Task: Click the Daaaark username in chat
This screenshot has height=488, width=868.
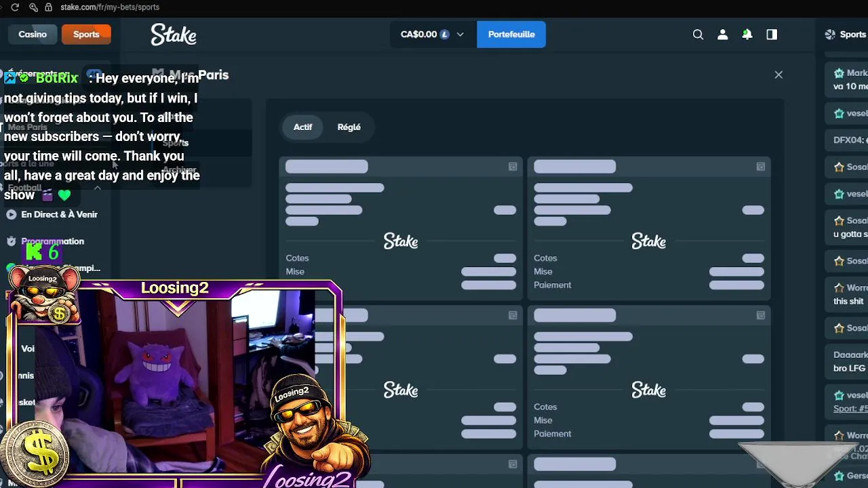Action: (x=850, y=355)
